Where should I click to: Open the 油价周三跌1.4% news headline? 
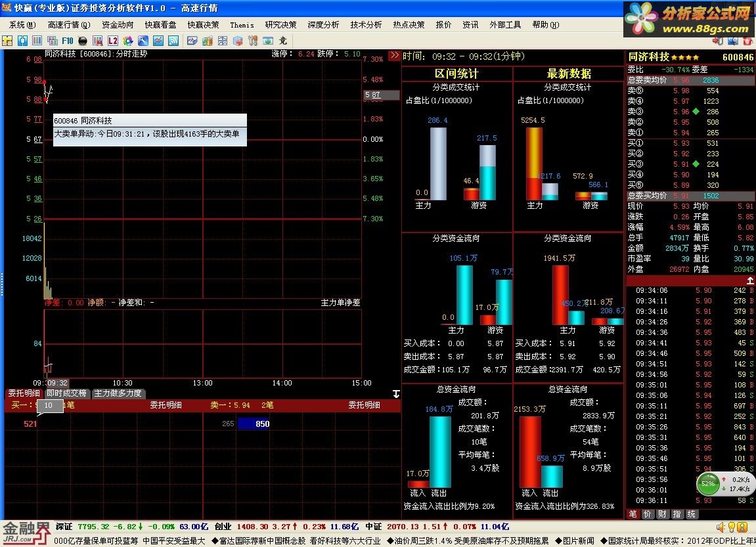[468, 540]
